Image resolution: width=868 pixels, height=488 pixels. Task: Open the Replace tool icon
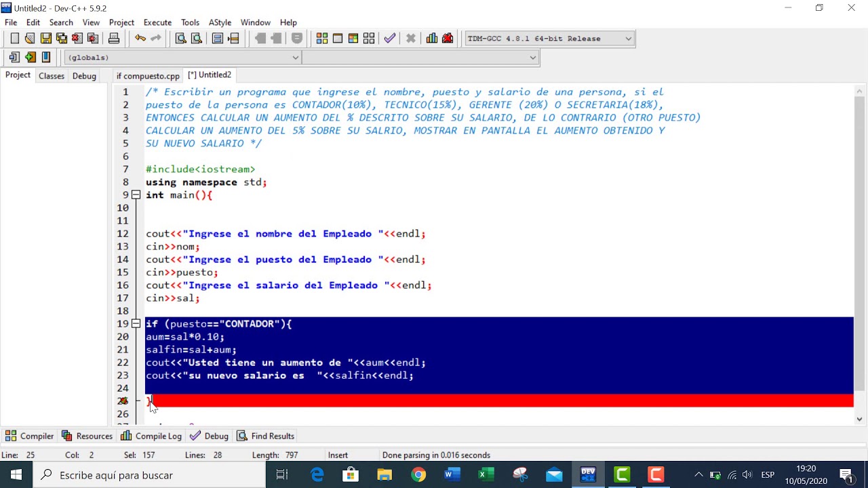[x=197, y=39]
